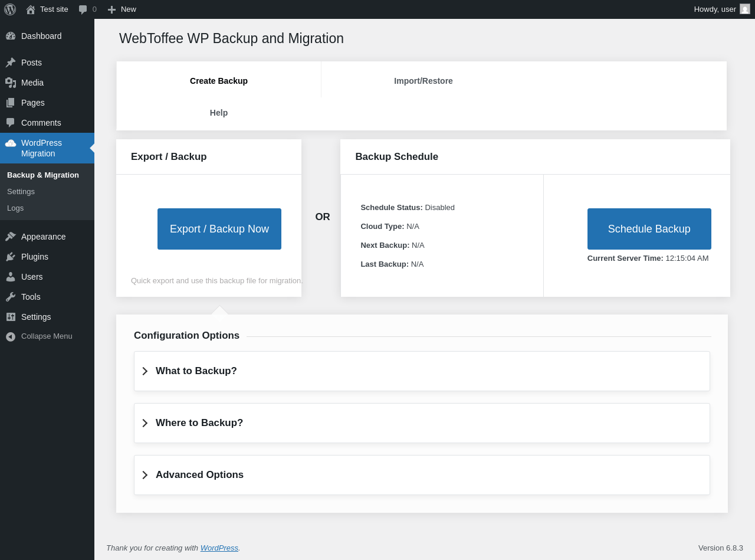
Task: Click the Media sidebar icon
Action: coord(11,83)
